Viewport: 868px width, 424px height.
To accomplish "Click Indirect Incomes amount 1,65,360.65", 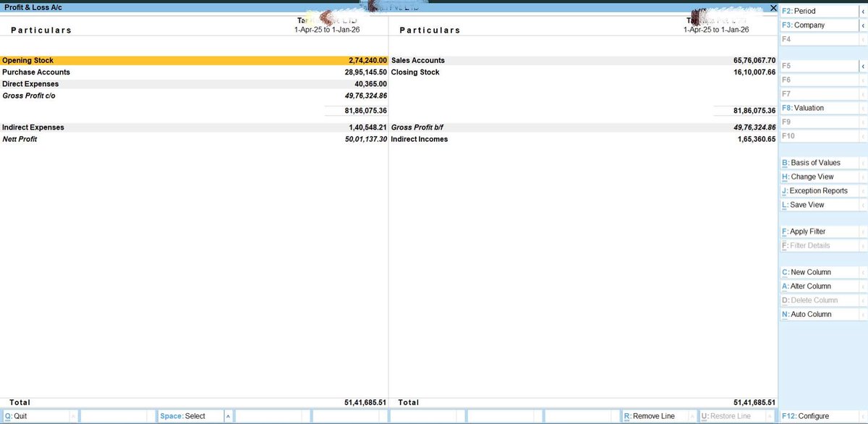I will [756, 139].
